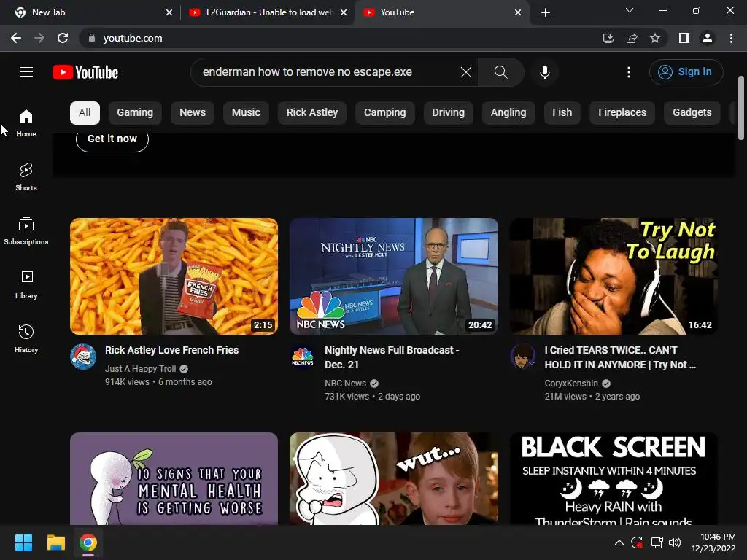Open a new browser tab with plus button

pyautogui.click(x=546, y=12)
